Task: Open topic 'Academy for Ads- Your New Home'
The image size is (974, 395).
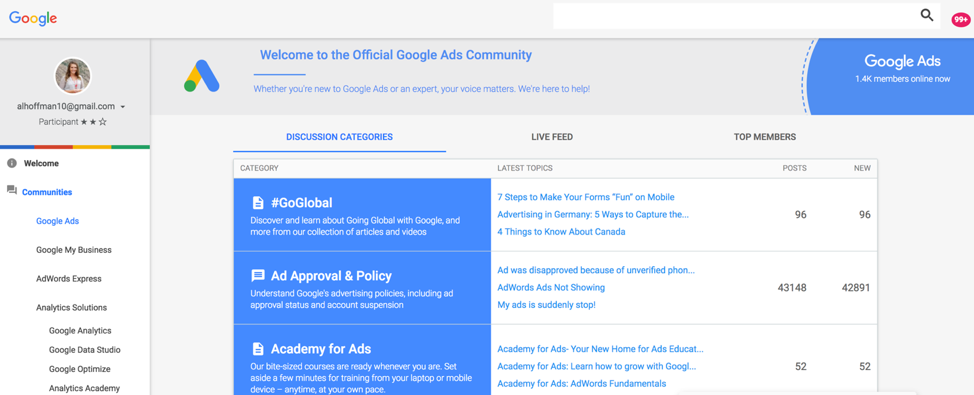Action: point(601,349)
